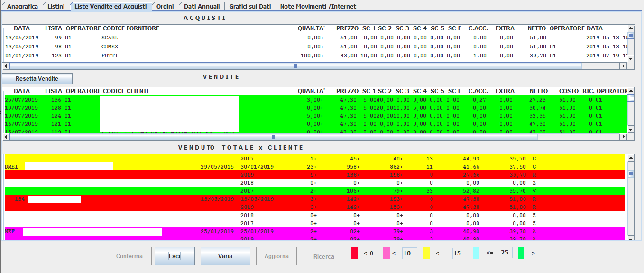Click the COSTO column header in Vendite
This screenshot has height=273, width=644.
(x=569, y=91)
